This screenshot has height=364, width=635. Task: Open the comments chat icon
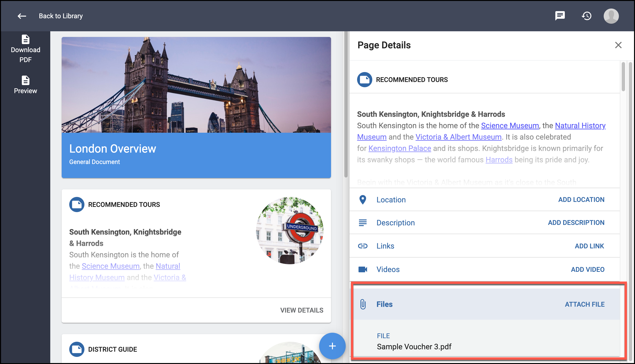coord(560,16)
